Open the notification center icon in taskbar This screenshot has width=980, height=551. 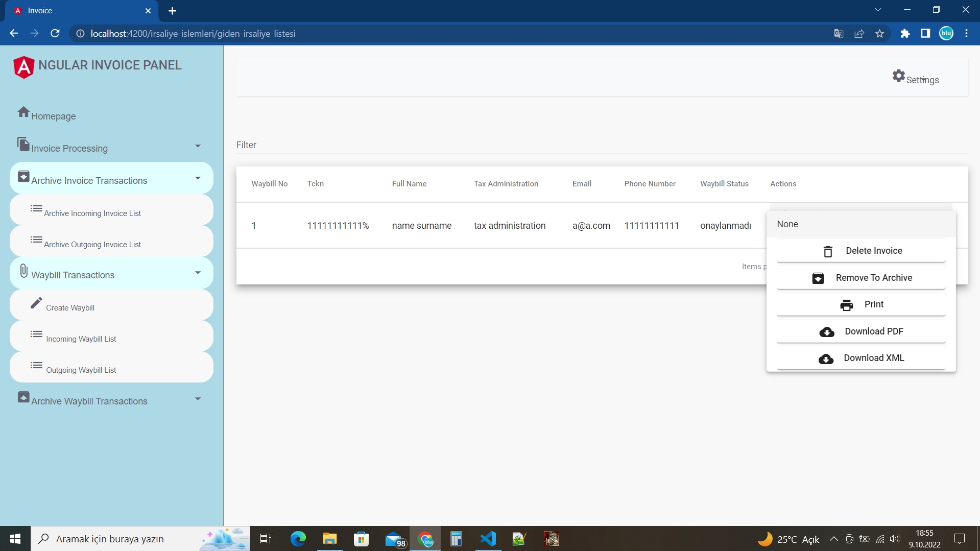click(960, 539)
